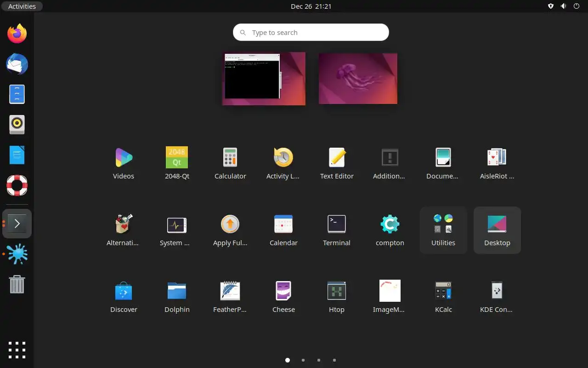Open the Calculator app
Viewport: 588px width, 368px height.
tap(230, 163)
